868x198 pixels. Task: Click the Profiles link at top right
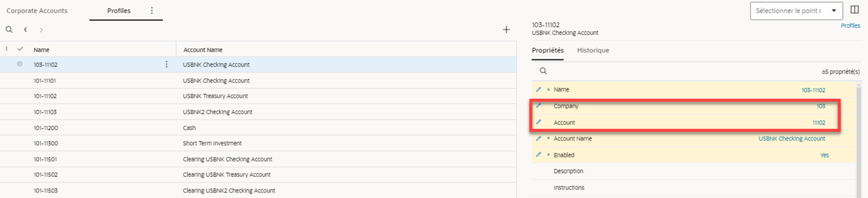[850, 26]
